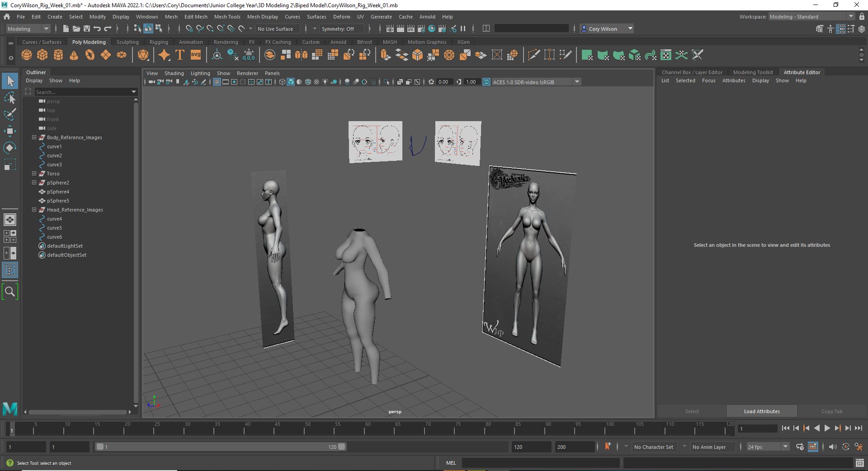The width and height of the screenshot is (868, 471).
Task: Toggle the viewport grid display icon
Action: tap(217, 82)
